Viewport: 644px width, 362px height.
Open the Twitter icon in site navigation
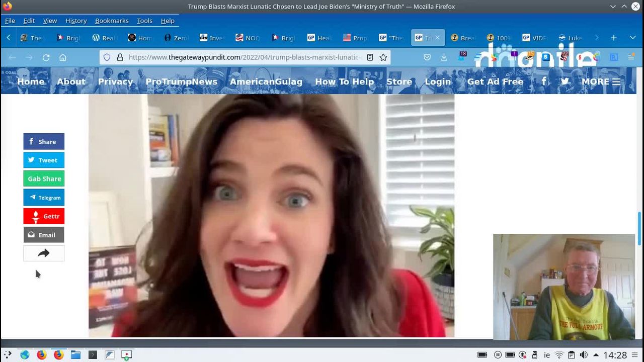pos(565,81)
